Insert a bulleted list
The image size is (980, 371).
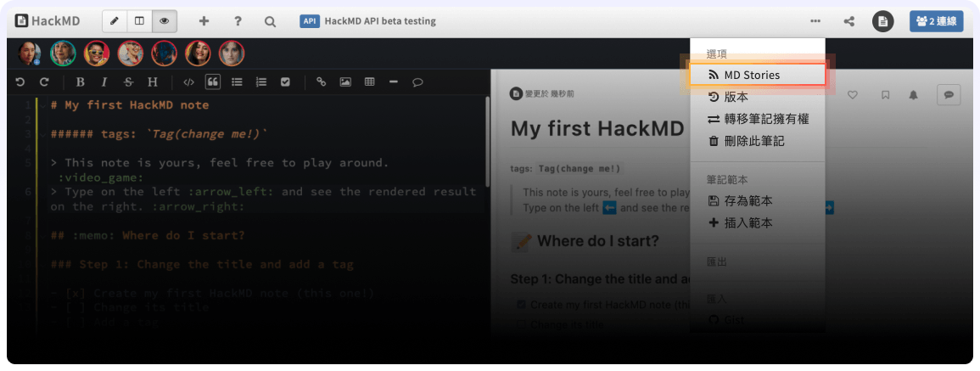pyautogui.click(x=237, y=82)
